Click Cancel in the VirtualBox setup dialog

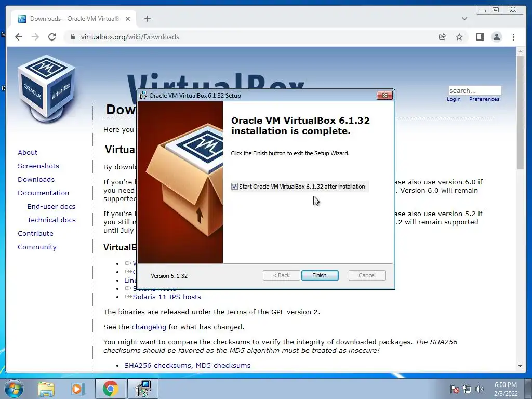(367, 275)
